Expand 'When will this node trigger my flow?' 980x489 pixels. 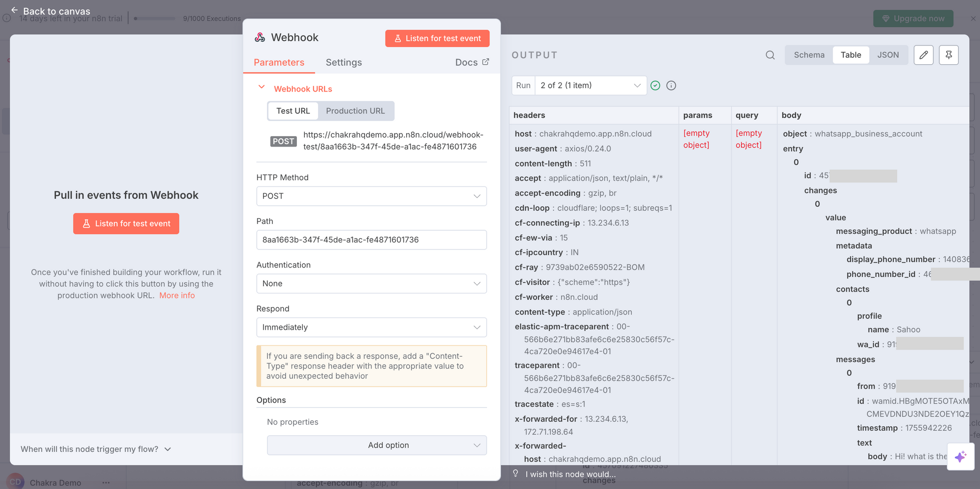tap(96, 449)
